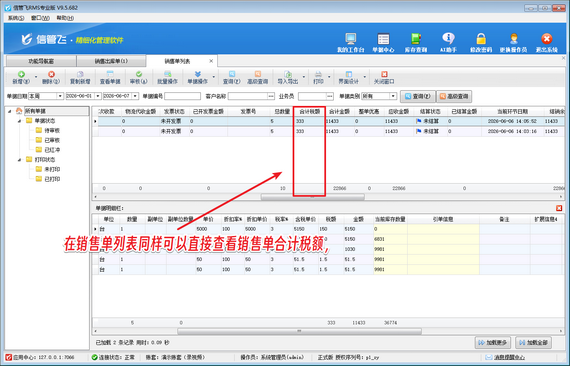The height and width of the screenshot is (366, 570).
Task: Open 批量操作 batch operation icon
Action: point(168,75)
